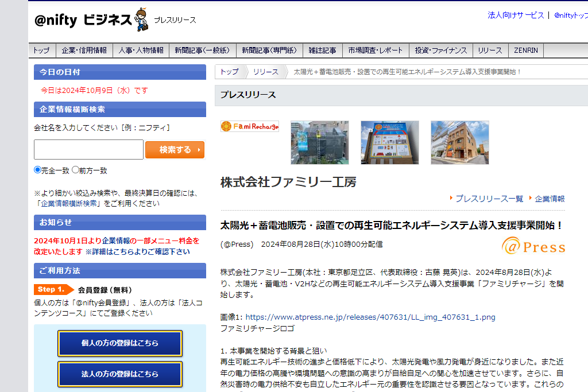Open the 雑誌記事 tab

tap(323, 51)
